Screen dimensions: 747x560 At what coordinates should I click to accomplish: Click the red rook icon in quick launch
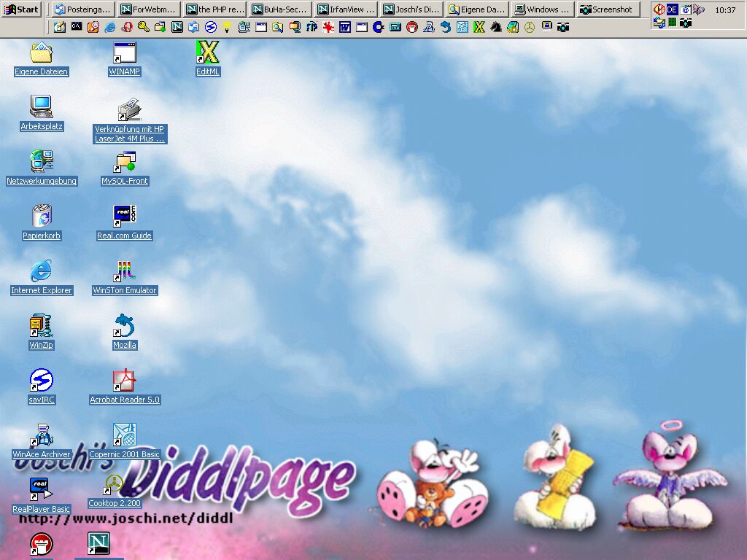point(412,27)
